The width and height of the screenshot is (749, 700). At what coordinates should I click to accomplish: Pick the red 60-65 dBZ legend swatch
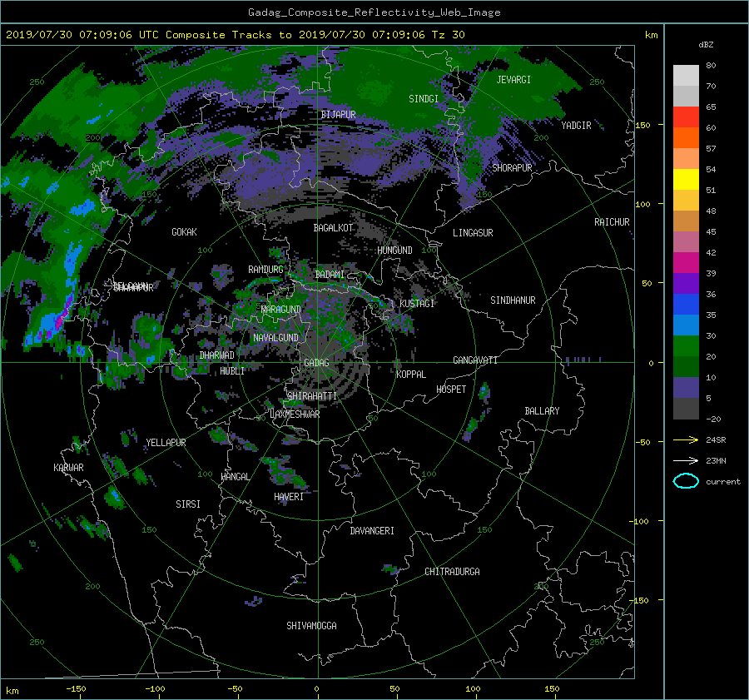(x=686, y=117)
